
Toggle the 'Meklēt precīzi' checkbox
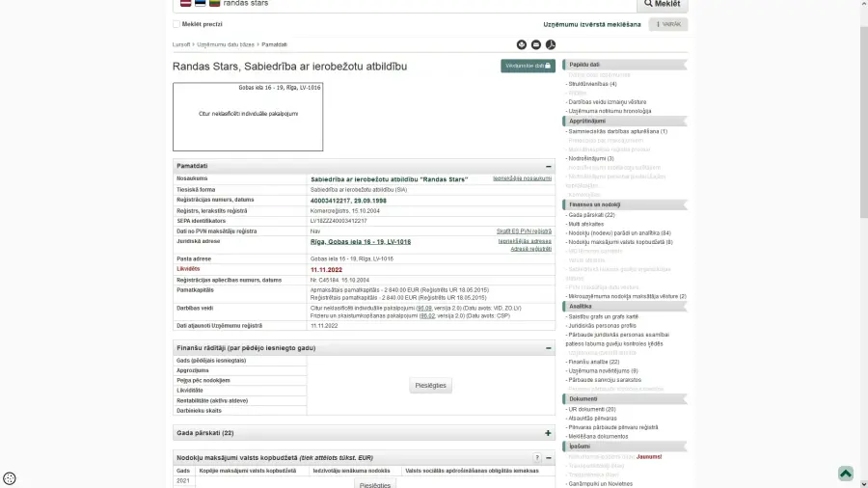[176, 24]
